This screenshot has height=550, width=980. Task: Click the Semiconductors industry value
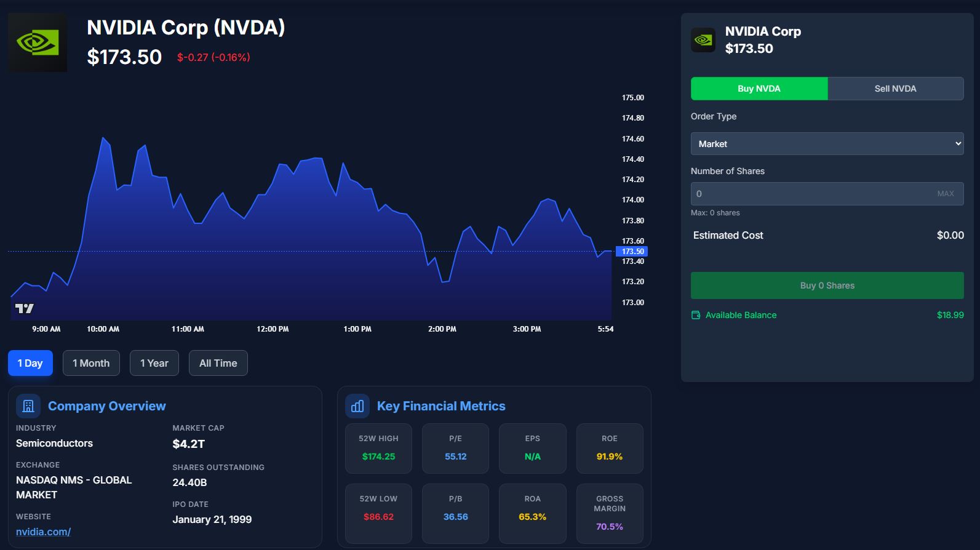point(54,443)
